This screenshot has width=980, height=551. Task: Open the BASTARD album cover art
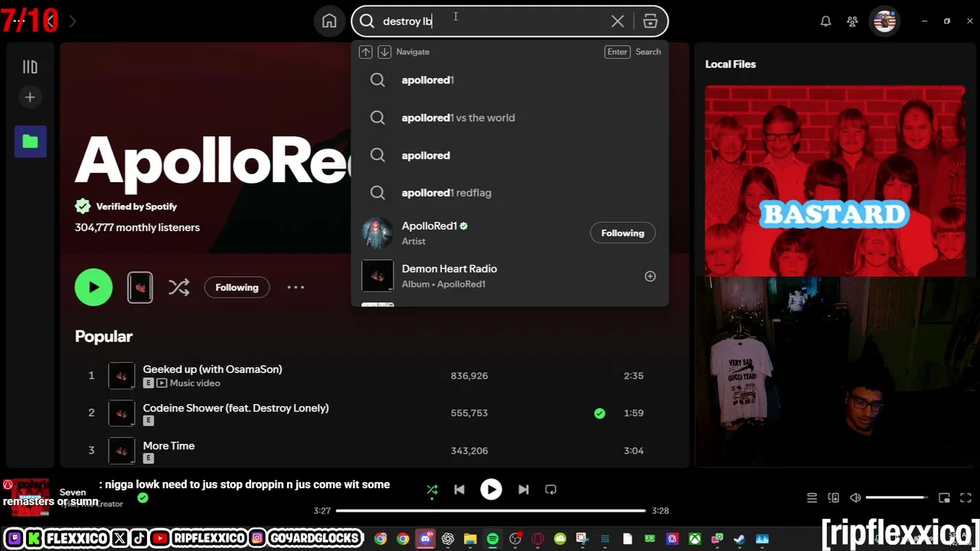click(835, 180)
